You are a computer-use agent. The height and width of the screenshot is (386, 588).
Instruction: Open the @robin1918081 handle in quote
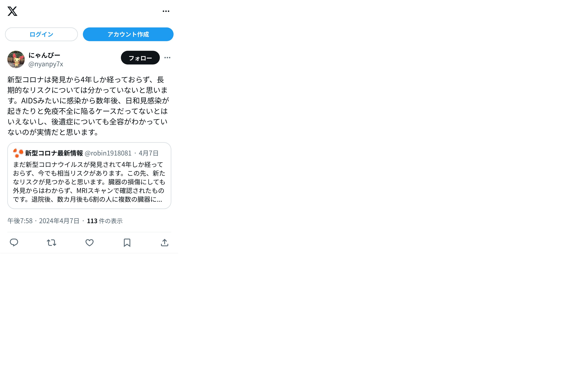coord(108,153)
